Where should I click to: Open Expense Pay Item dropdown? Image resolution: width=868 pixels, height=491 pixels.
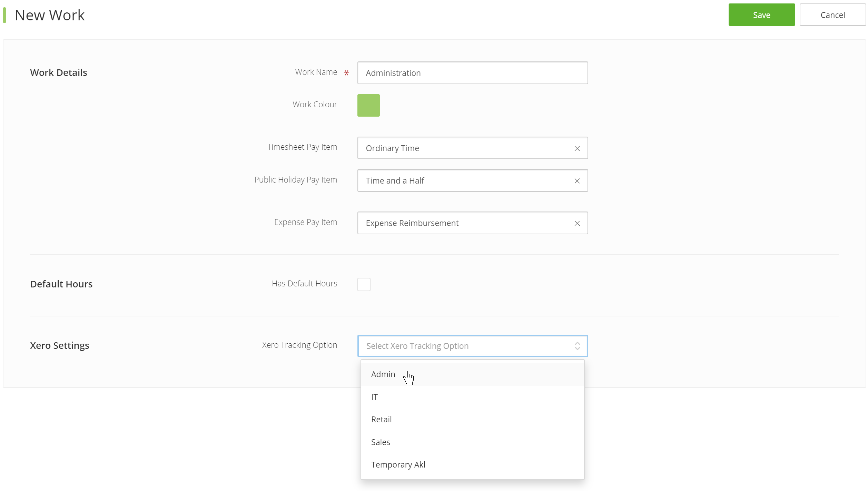point(472,223)
